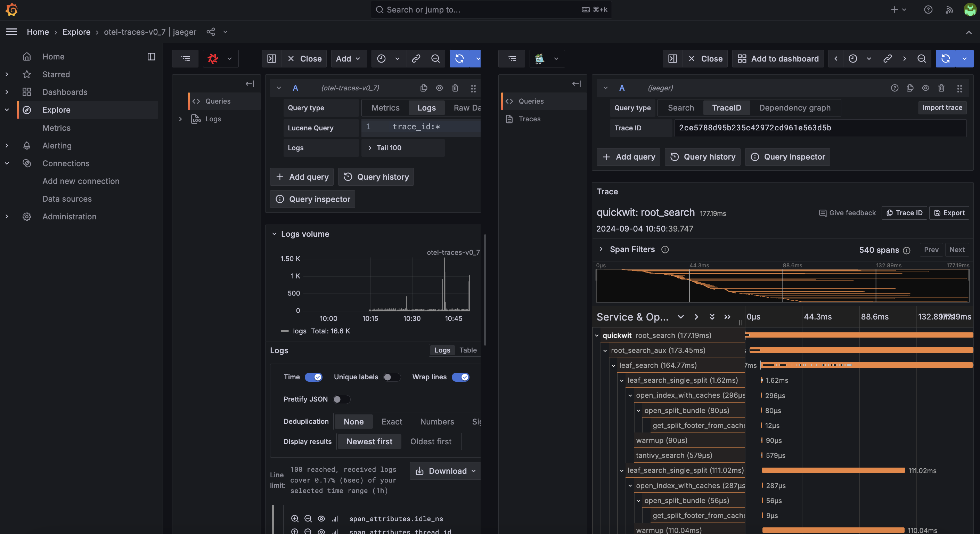Open the Add dropdown in left pane

click(349, 59)
